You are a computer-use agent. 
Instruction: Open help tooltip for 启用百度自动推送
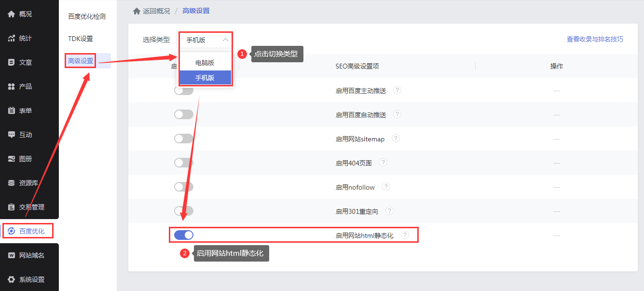(x=397, y=114)
